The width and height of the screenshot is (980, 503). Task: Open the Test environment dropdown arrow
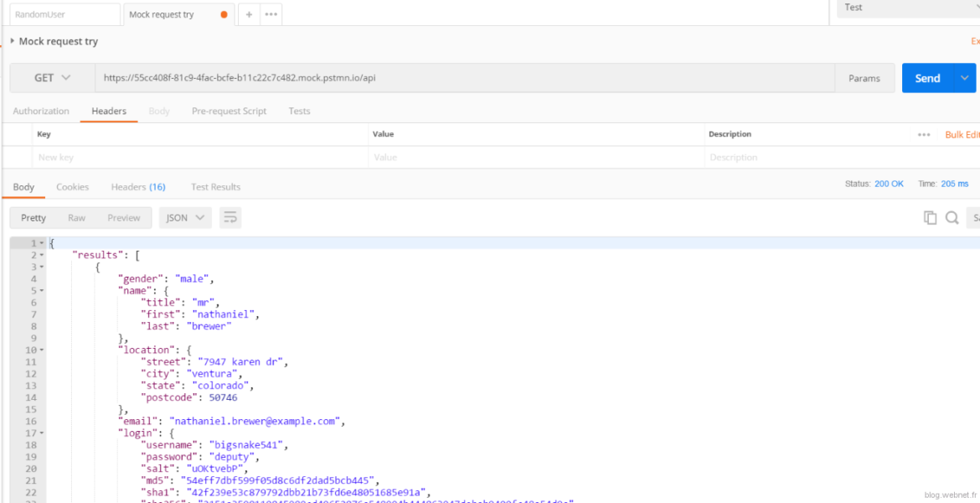click(976, 8)
